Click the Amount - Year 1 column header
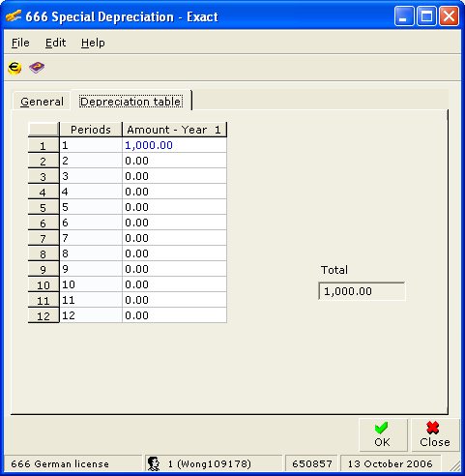This screenshot has height=476, width=465. pyautogui.click(x=175, y=130)
